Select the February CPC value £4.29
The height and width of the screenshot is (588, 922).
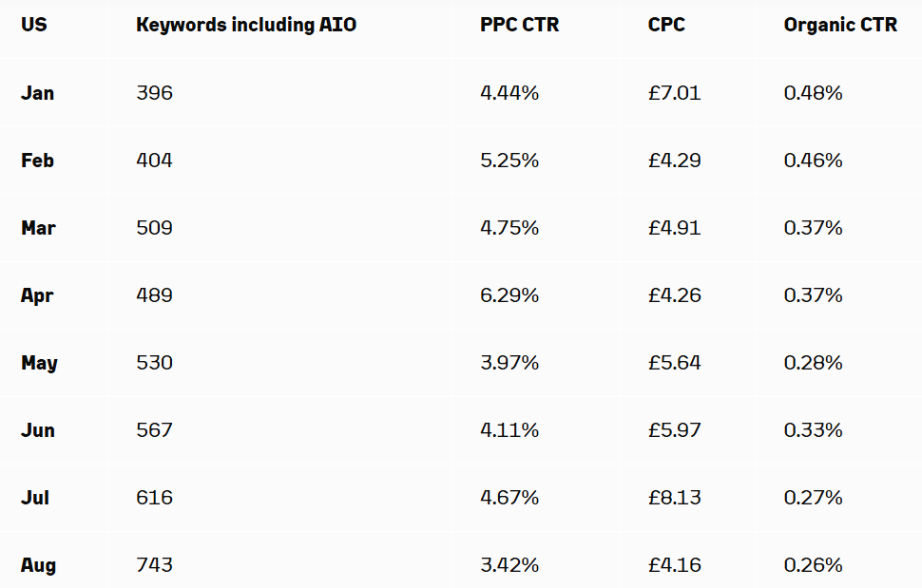(x=674, y=161)
